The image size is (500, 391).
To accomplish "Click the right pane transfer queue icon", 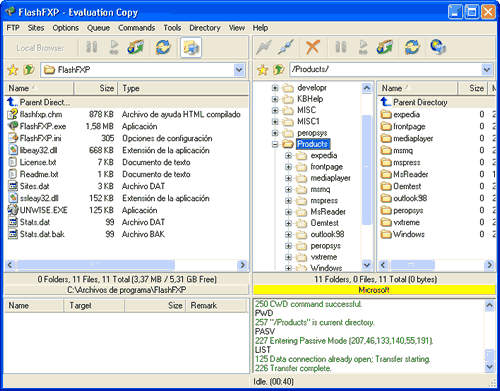I will pos(385,47).
